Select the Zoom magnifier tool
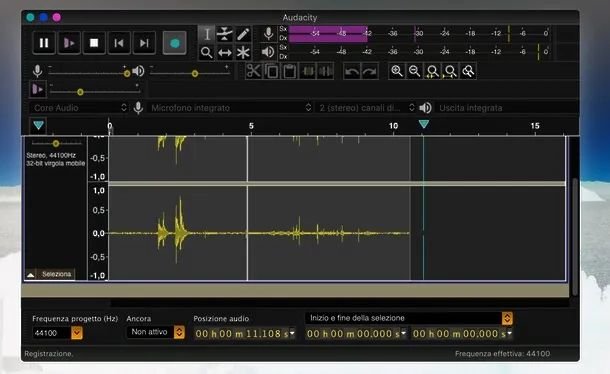This screenshot has width=610, height=374. click(207, 52)
